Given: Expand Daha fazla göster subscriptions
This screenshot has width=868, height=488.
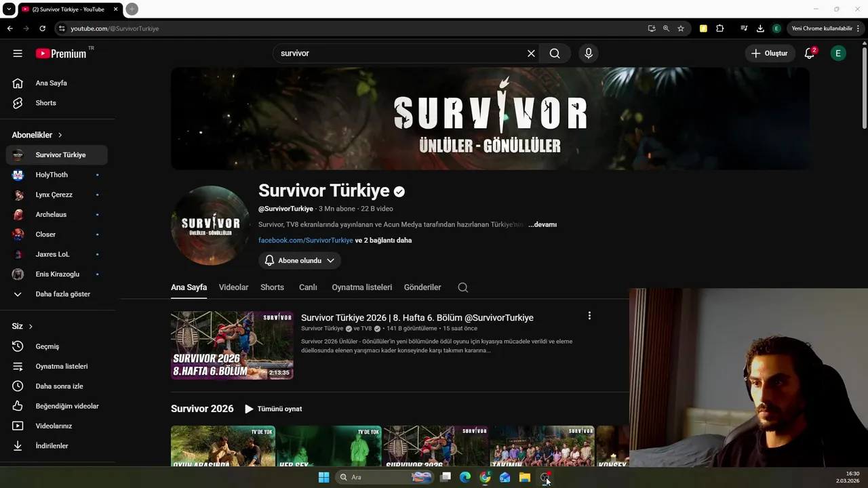Looking at the screenshot, I should tap(57, 294).
